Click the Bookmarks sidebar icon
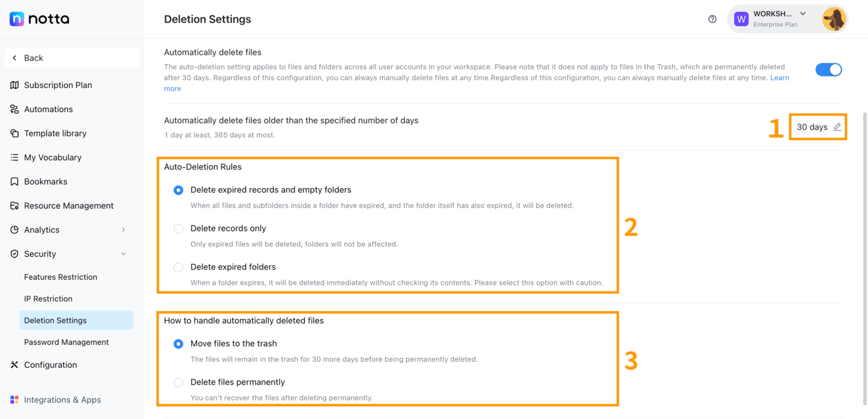The width and height of the screenshot is (868, 419). [14, 181]
